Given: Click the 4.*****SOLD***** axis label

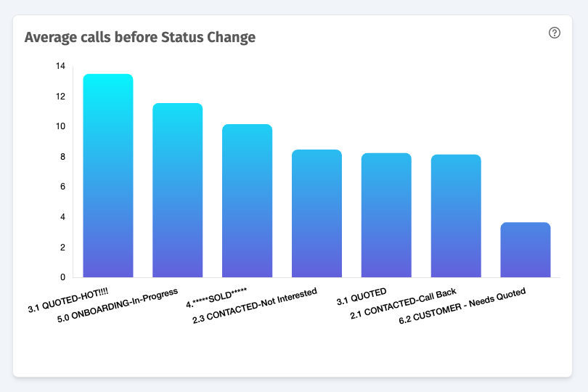Looking at the screenshot, I should pos(216,298).
